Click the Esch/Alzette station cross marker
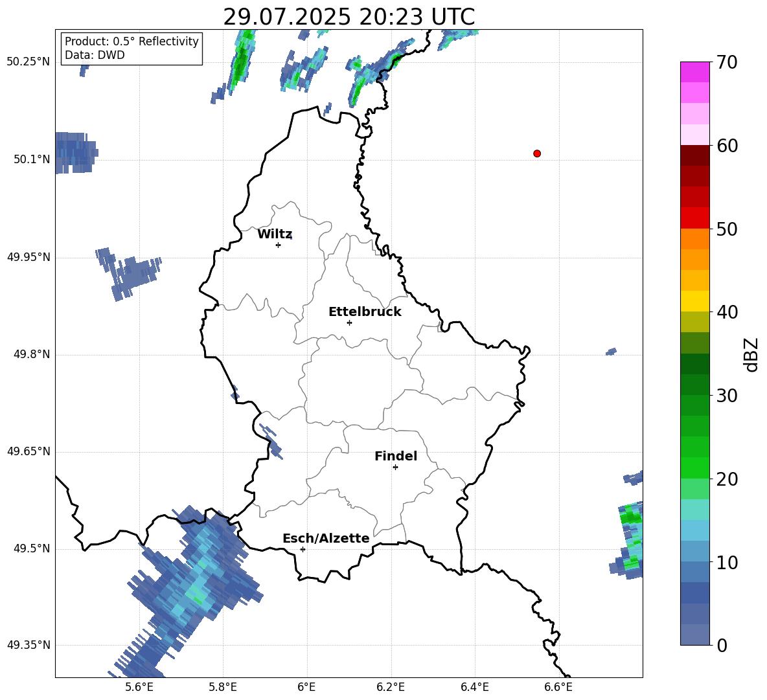This screenshot has height=700, width=767. tap(303, 549)
